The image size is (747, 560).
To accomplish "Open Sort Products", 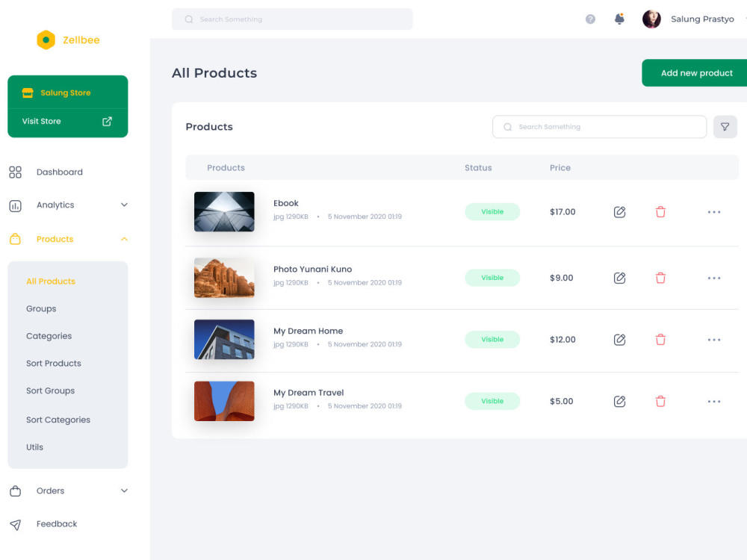I will pyautogui.click(x=53, y=364).
